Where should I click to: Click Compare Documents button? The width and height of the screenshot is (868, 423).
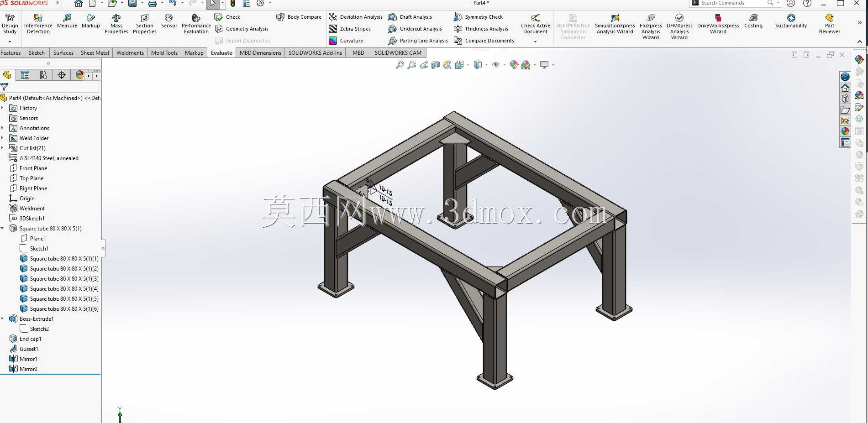coord(484,41)
